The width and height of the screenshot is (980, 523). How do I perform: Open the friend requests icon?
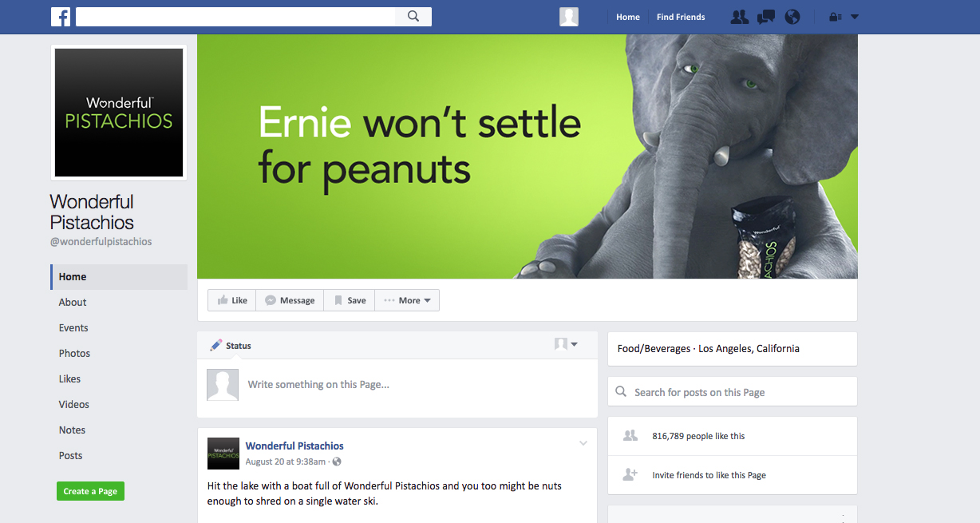pos(739,17)
